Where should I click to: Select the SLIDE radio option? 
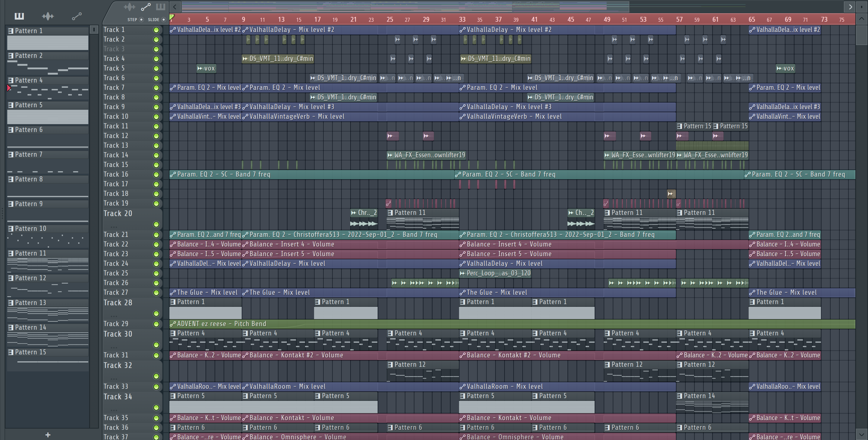point(163,20)
